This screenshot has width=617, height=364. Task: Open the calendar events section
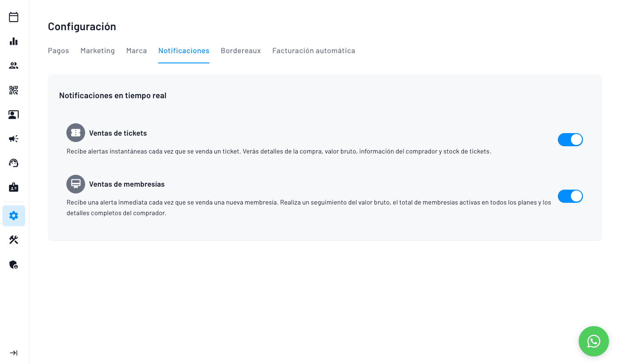[x=14, y=17]
